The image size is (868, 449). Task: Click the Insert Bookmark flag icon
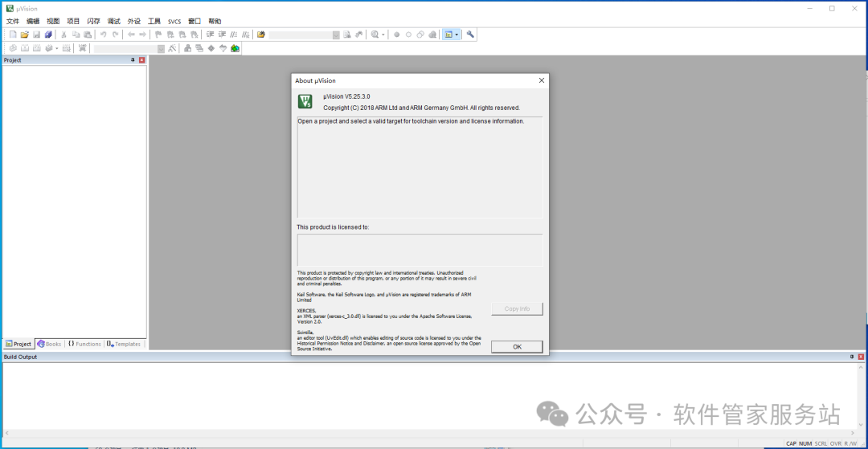[x=158, y=35]
